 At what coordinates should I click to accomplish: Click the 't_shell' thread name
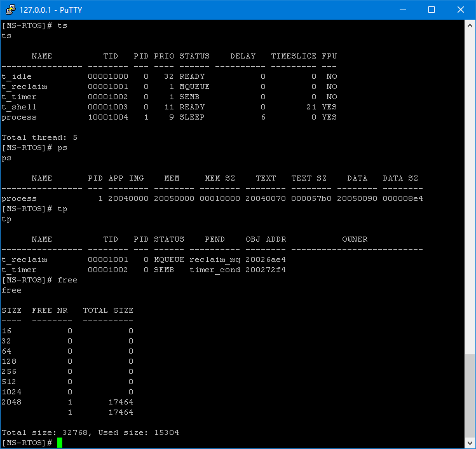click(19, 107)
